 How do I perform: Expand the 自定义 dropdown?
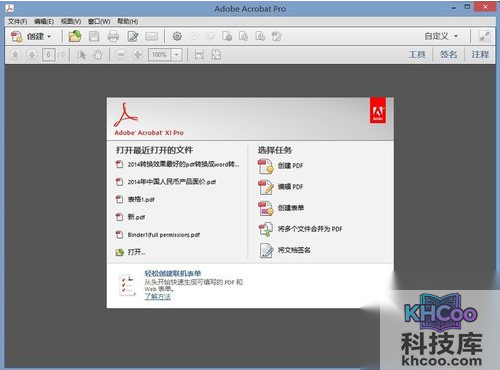click(456, 36)
